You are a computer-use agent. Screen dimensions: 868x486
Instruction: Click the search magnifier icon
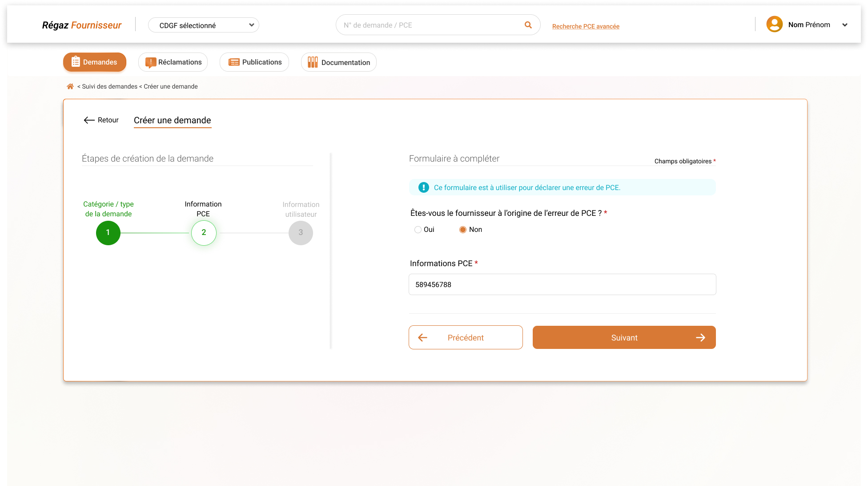[x=528, y=25]
